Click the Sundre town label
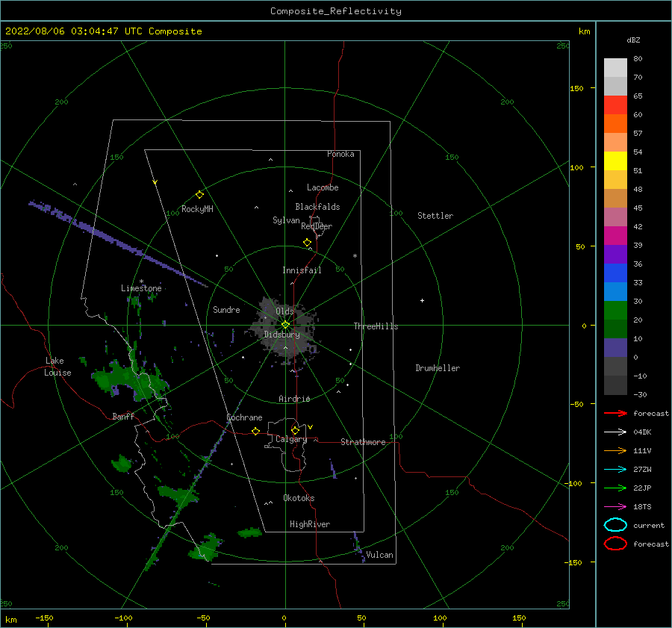 [226, 309]
